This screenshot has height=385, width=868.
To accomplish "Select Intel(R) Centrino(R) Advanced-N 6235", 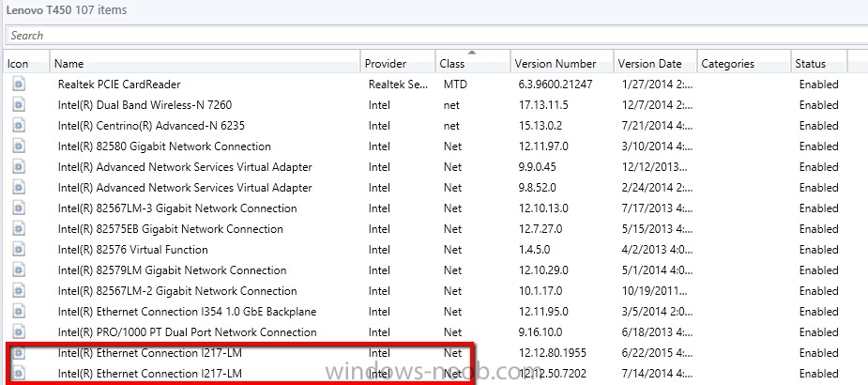I will 434,126.
